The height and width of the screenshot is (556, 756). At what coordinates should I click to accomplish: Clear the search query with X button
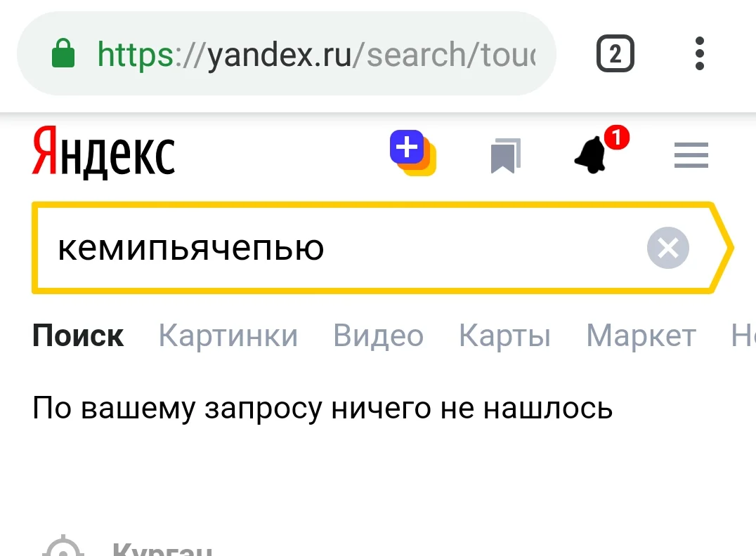tap(667, 248)
